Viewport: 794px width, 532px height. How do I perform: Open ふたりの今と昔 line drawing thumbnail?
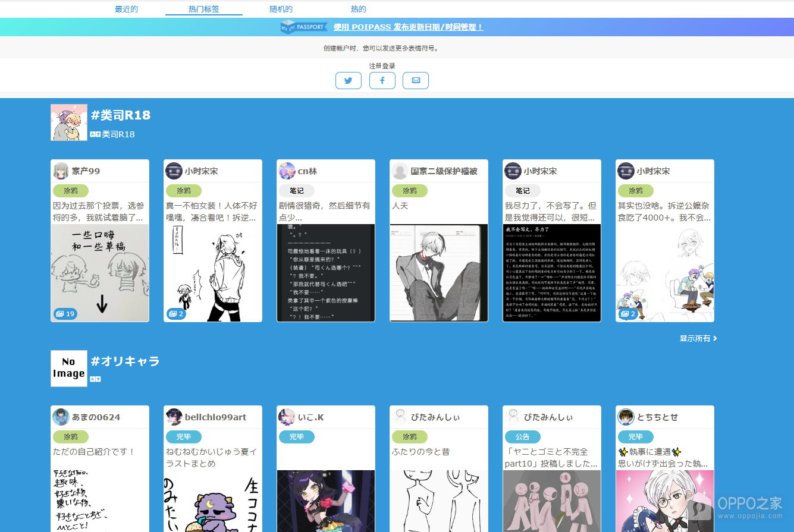pyautogui.click(x=439, y=501)
